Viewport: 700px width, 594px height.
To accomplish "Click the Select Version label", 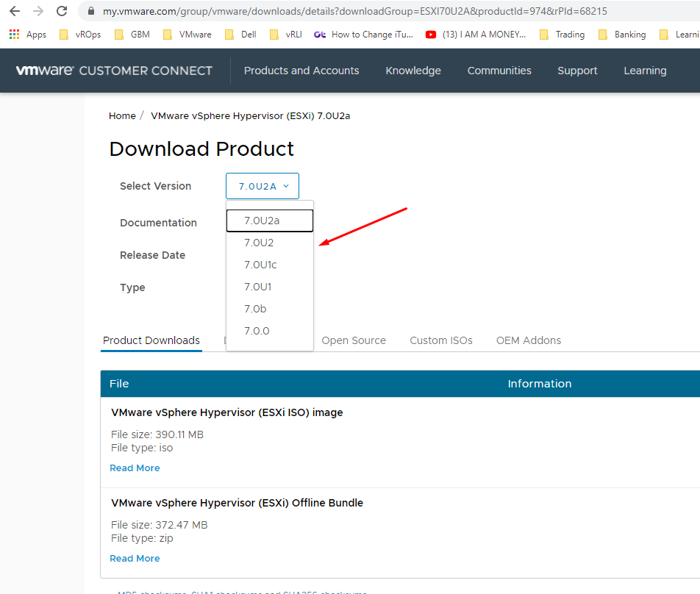I will [x=155, y=186].
